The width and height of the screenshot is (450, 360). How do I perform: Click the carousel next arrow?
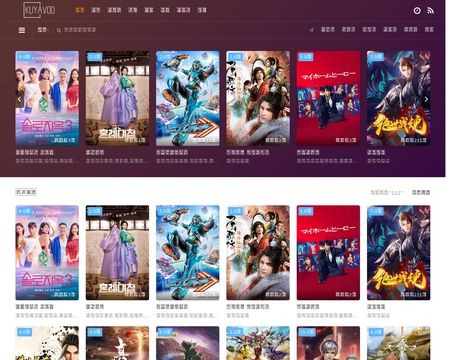(426, 99)
